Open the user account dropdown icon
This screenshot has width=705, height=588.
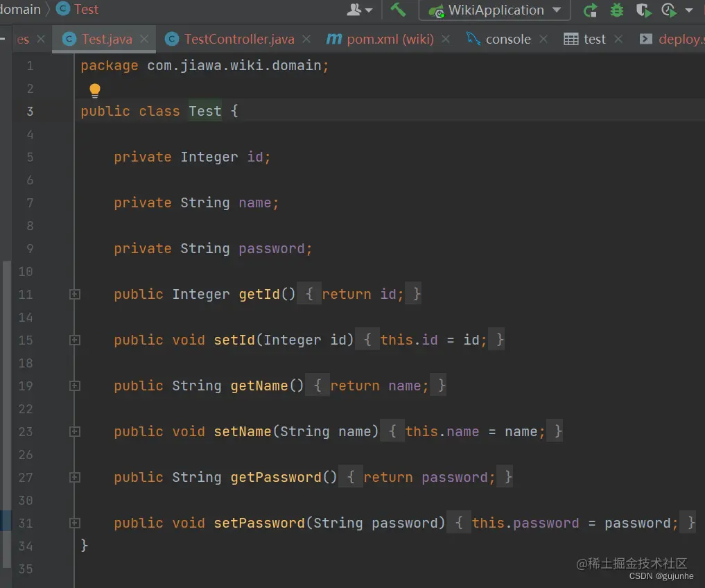[359, 10]
